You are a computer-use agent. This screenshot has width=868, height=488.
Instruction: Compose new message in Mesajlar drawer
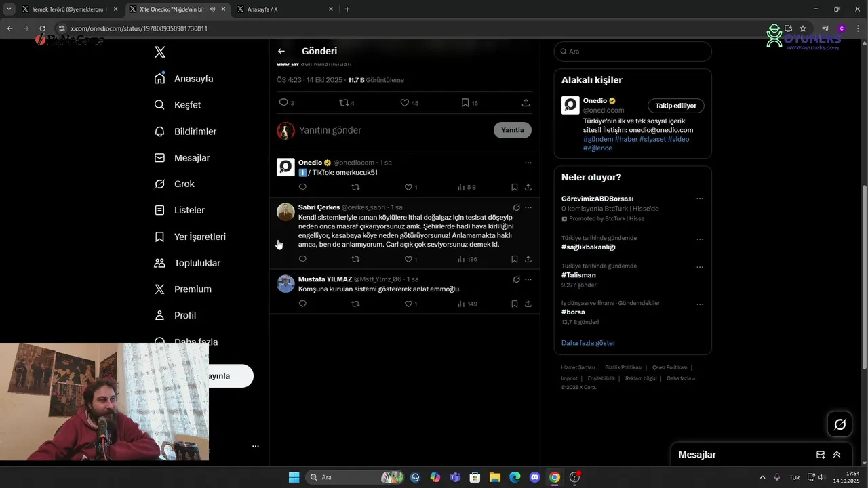(x=821, y=455)
